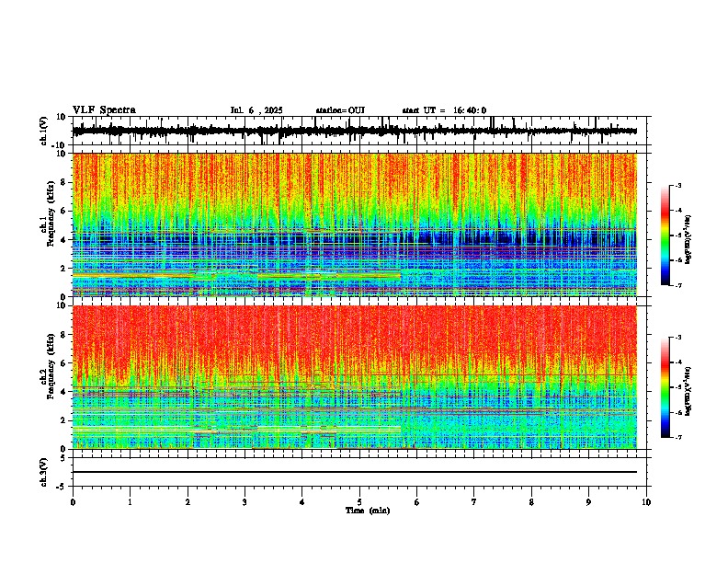Click the "-5" tick on ch.3(V) axis
Image resolution: width=728 pixels, height=563 pixels.
(x=61, y=487)
